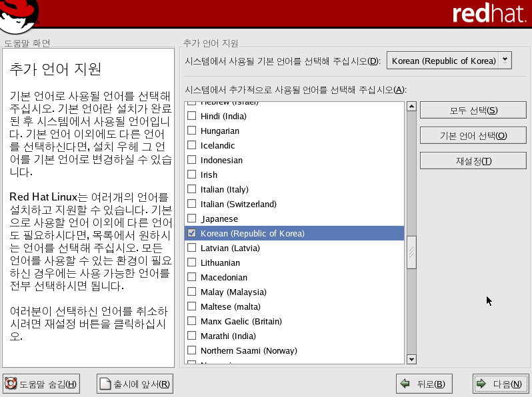532x397 pixels.
Task: Click the lifebuoy icon on hide help button
Action: (x=11, y=384)
